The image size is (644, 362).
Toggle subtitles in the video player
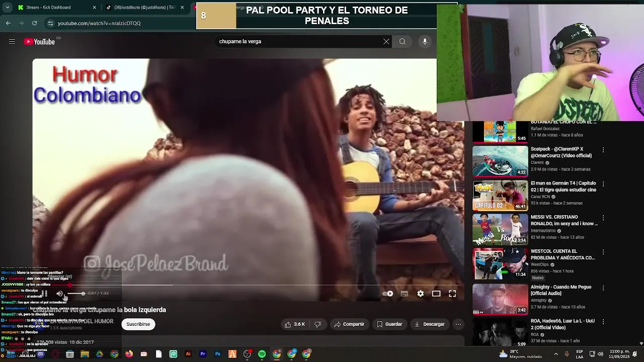tap(404, 294)
